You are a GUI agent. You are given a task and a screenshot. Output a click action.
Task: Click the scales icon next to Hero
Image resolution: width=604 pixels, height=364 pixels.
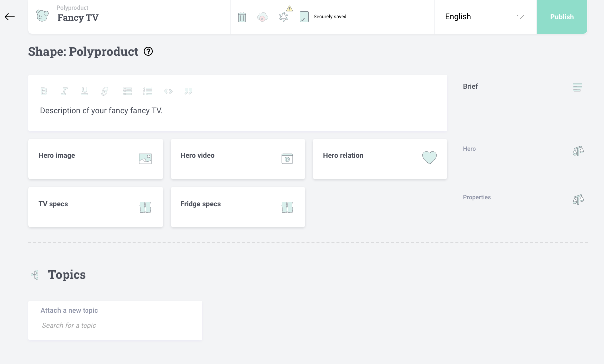(578, 151)
